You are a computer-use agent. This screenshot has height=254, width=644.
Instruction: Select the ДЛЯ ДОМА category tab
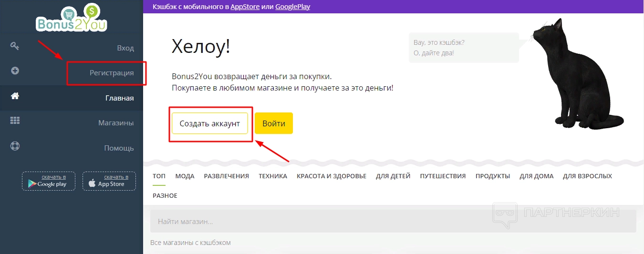click(537, 176)
